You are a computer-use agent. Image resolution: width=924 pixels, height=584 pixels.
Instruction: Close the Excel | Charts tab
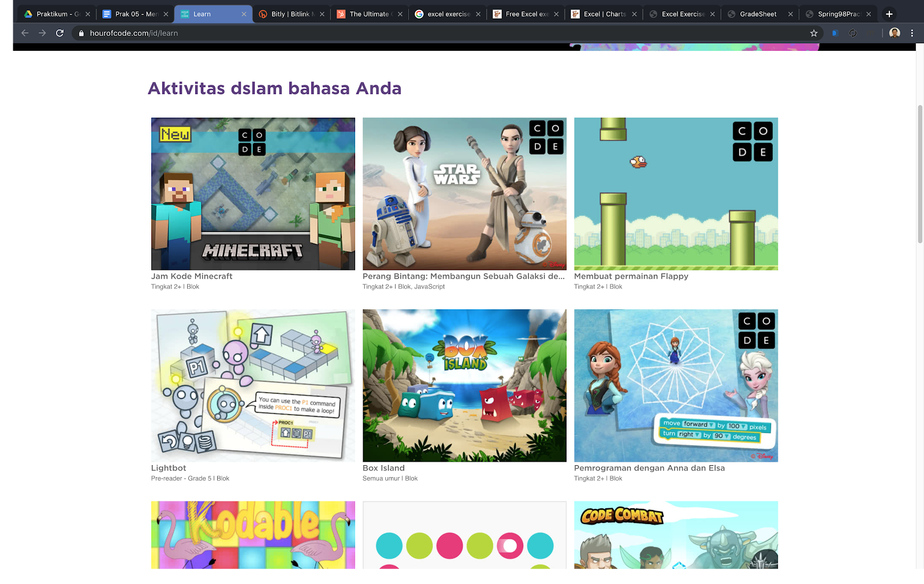pos(634,14)
